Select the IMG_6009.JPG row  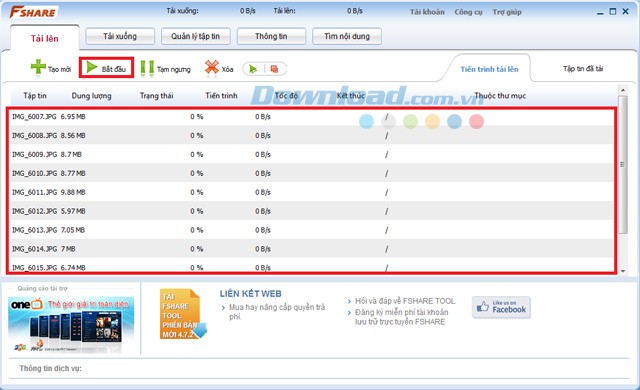311,154
